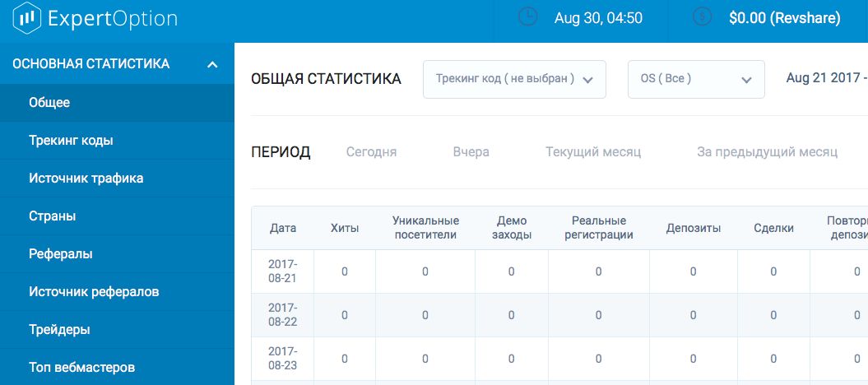Image resolution: width=868 pixels, height=385 pixels.
Task: Open Трекинг коды in the sidebar
Action: (117, 141)
